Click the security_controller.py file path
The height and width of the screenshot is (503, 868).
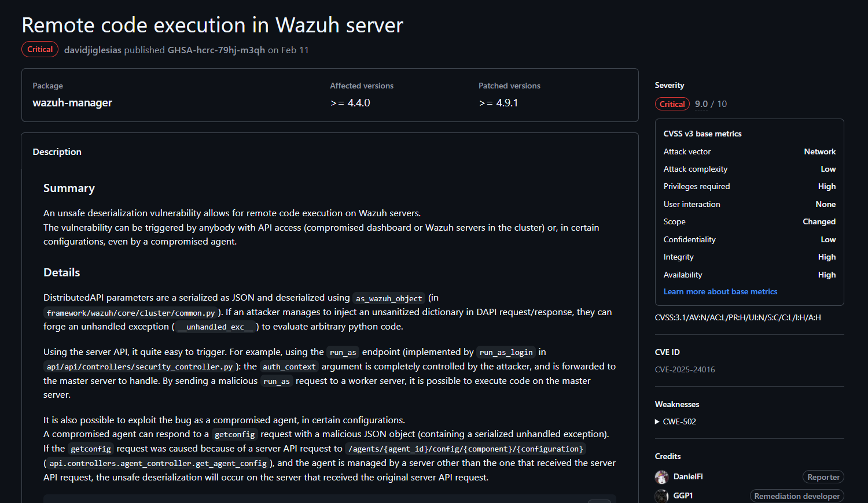139,367
